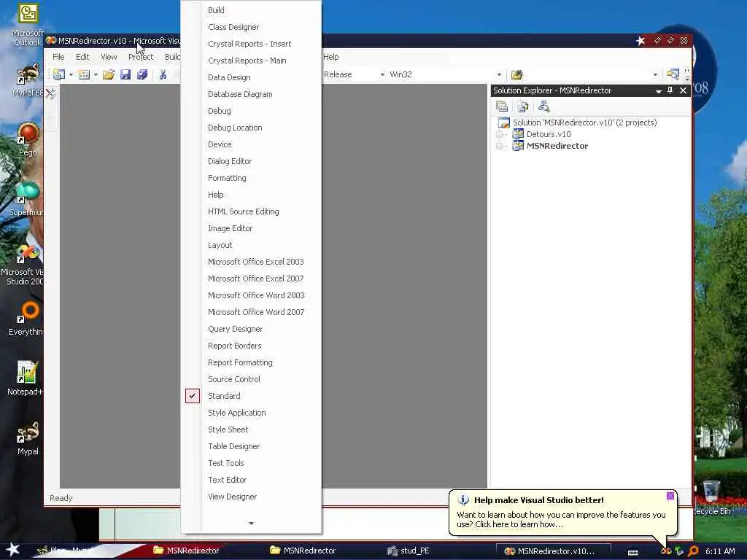Select Crystal Reports - Insert menu entry
The width and height of the screenshot is (747, 560).
coord(251,44)
